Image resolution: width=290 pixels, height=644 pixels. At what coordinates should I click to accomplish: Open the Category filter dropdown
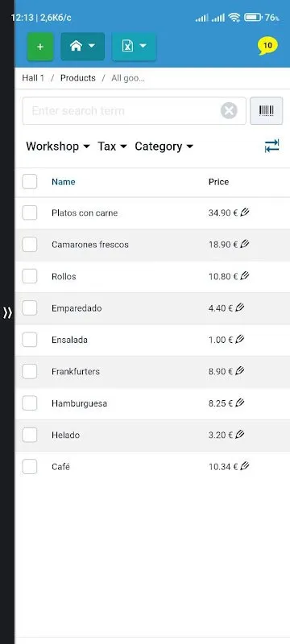tap(164, 147)
